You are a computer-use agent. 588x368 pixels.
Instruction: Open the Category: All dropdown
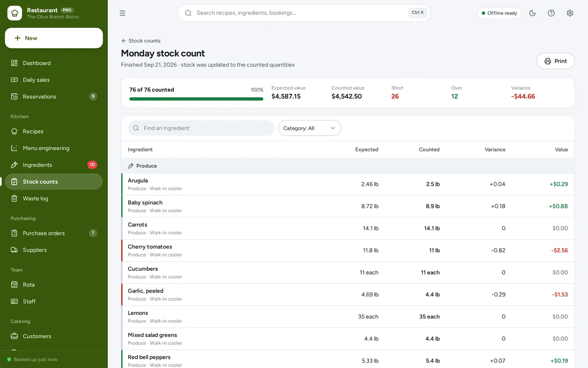(310, 128)
